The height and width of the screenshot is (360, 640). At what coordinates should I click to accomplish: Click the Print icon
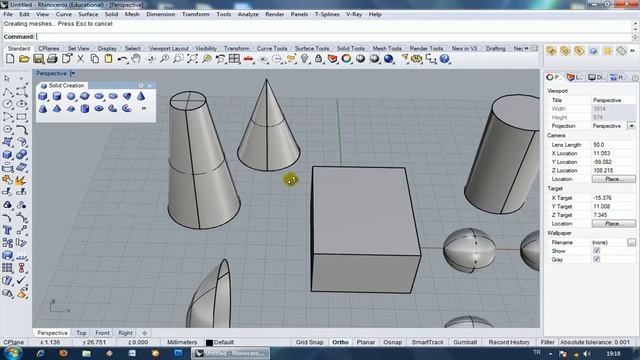52,59
